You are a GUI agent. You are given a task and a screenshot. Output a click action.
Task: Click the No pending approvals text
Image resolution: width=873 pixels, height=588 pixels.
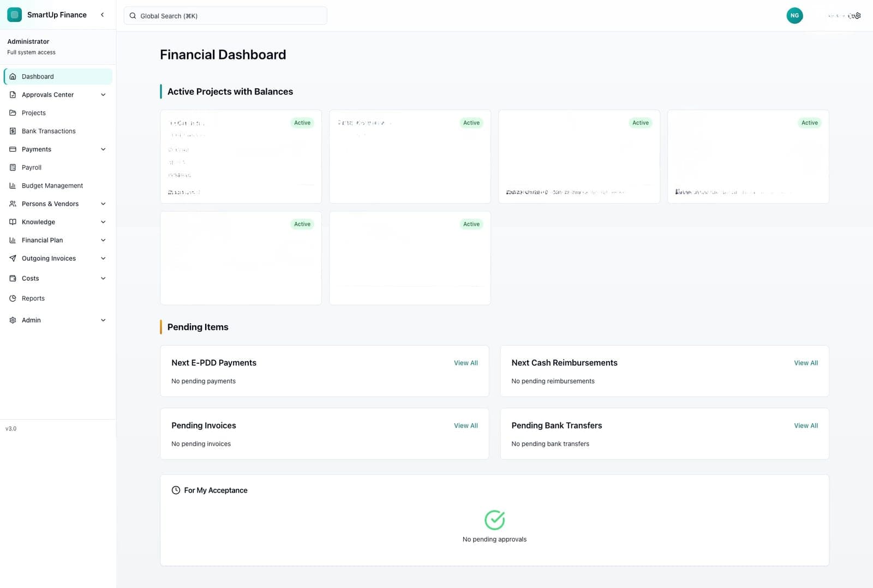(494, 539)
